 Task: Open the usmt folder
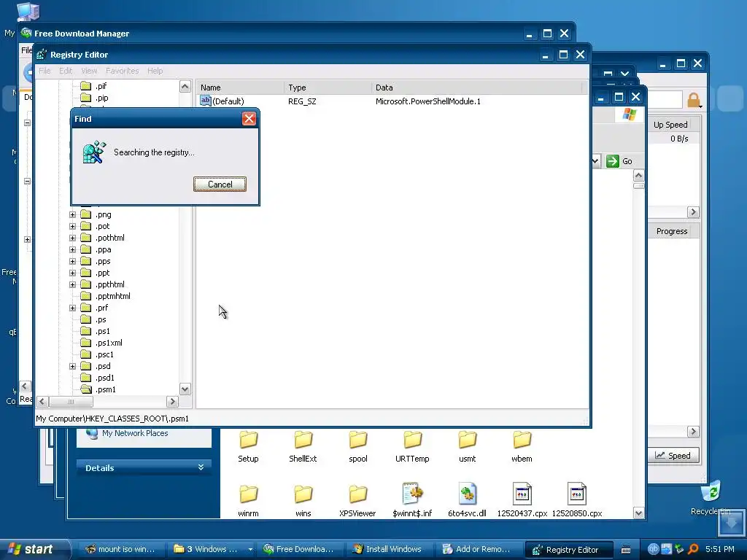point(468,447)
